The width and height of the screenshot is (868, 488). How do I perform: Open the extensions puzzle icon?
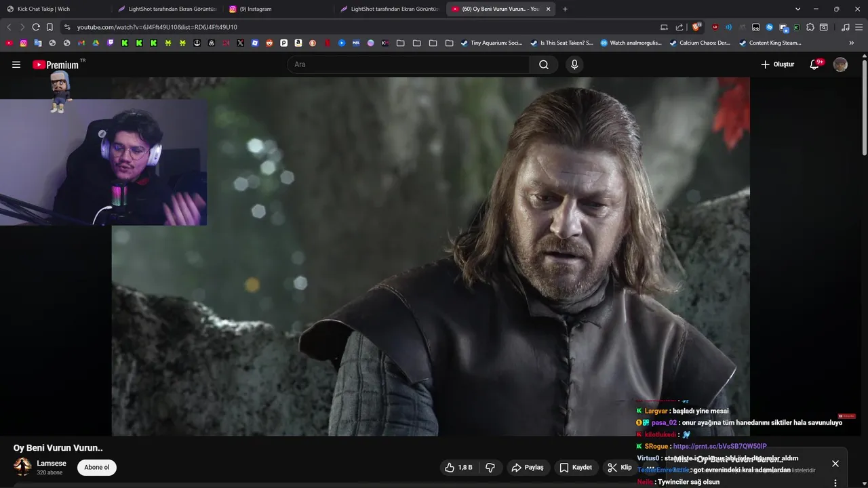pyautogui.click(x=810, y=27)
